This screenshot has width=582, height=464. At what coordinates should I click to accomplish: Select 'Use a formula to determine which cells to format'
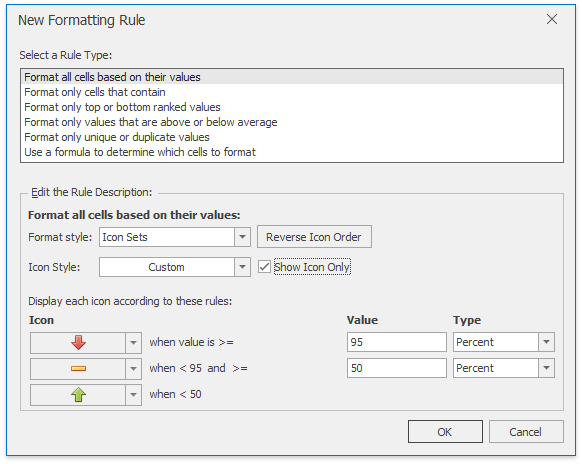pyautogui.click(x=292, y=152)
